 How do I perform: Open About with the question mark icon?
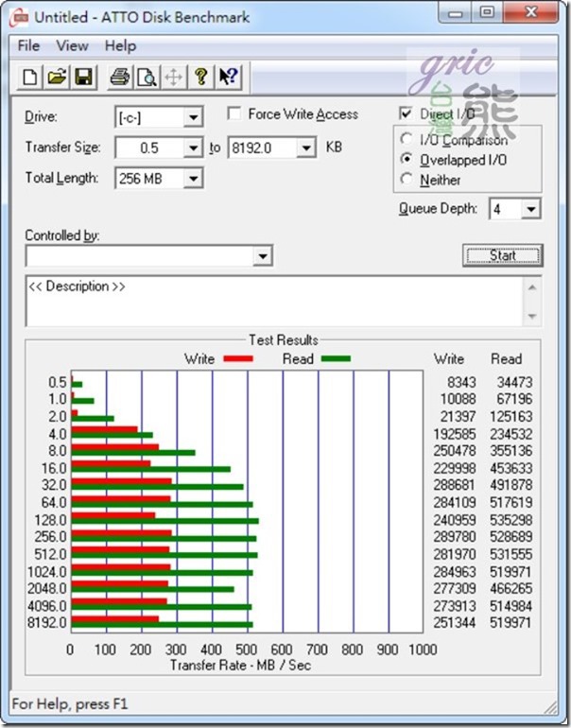coord(200,77)
